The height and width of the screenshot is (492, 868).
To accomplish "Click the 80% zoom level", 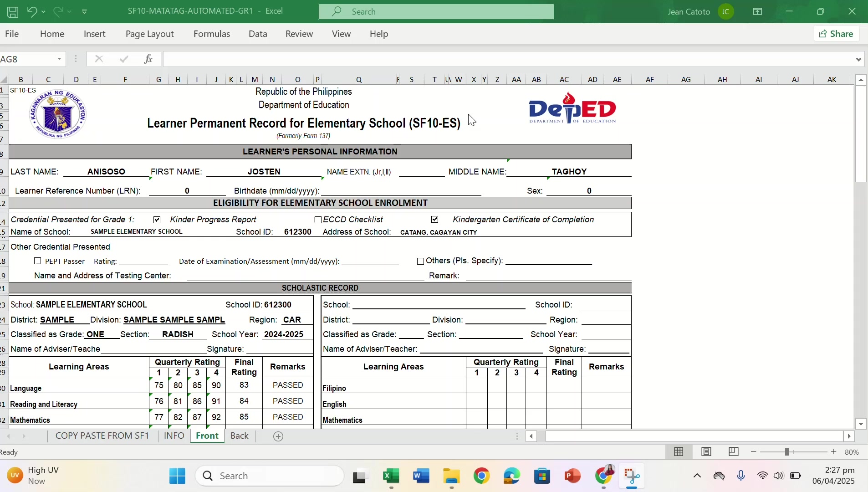I will click(852, 452).
